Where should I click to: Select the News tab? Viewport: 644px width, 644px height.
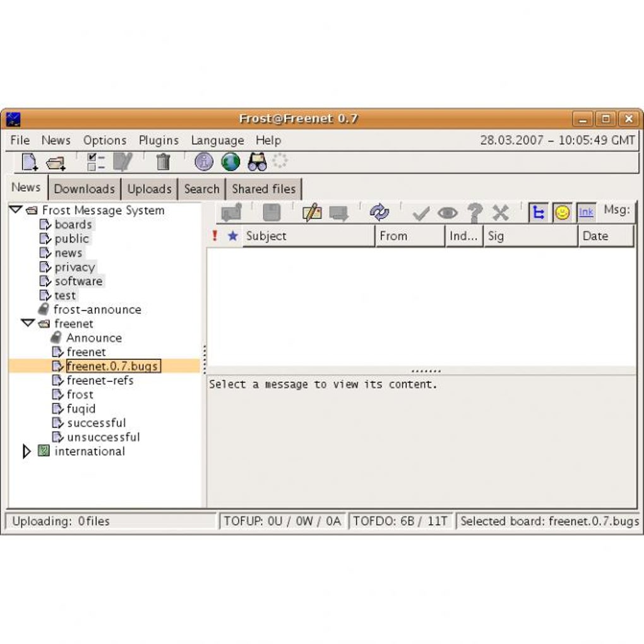point(26,188)
